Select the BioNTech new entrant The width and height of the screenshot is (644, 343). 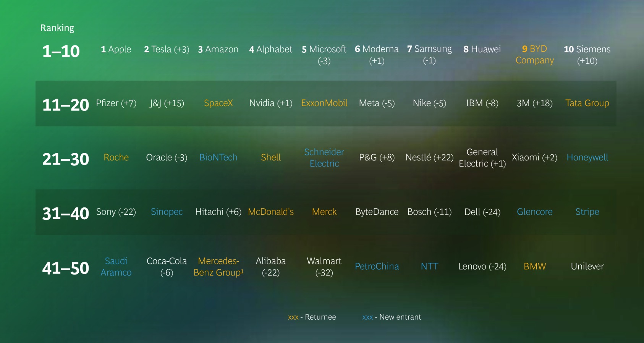coord(218,157)
